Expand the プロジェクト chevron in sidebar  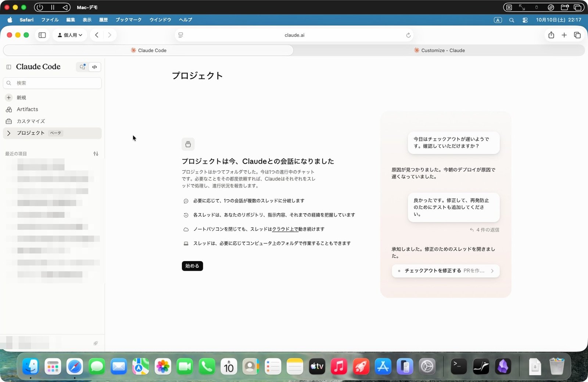coord(9,133)
